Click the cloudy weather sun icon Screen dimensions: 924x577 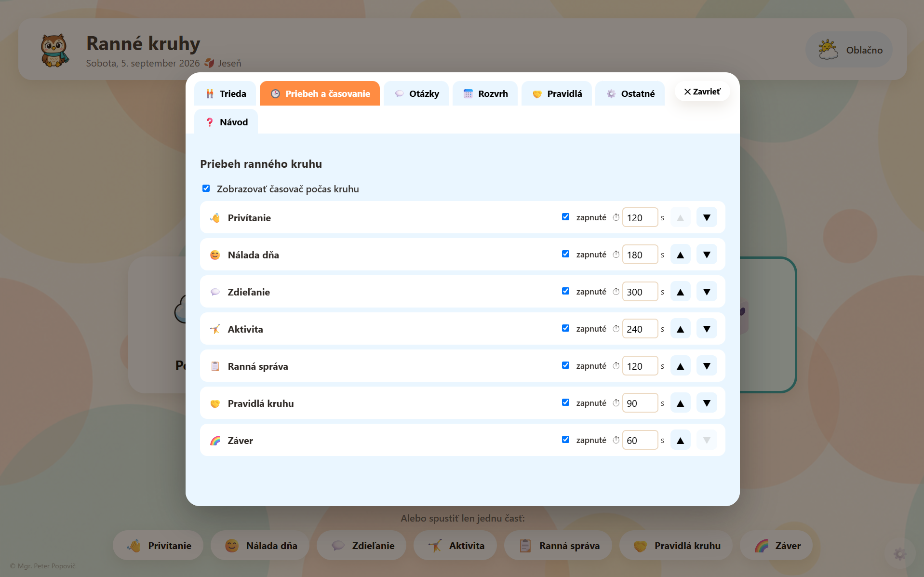(828, 50)
